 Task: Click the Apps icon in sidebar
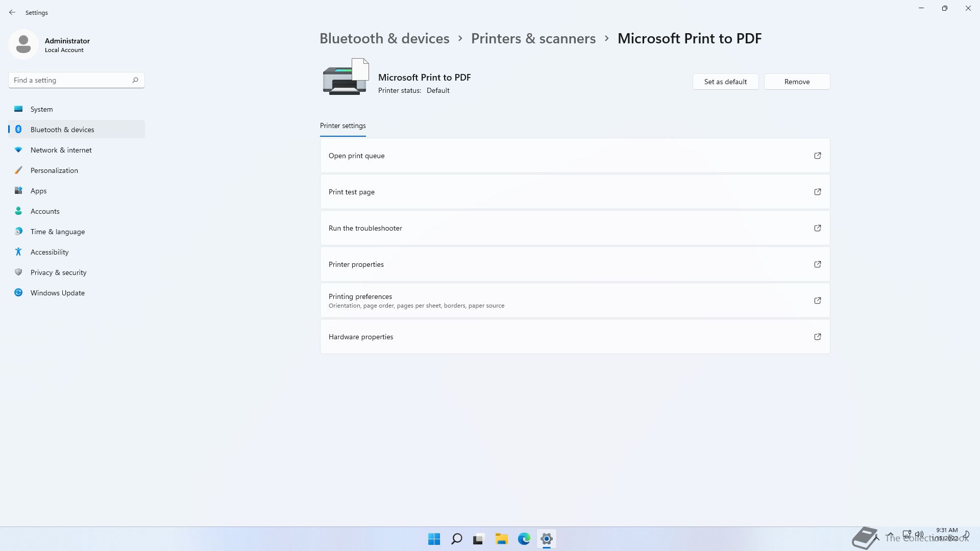tap(18, 190)
